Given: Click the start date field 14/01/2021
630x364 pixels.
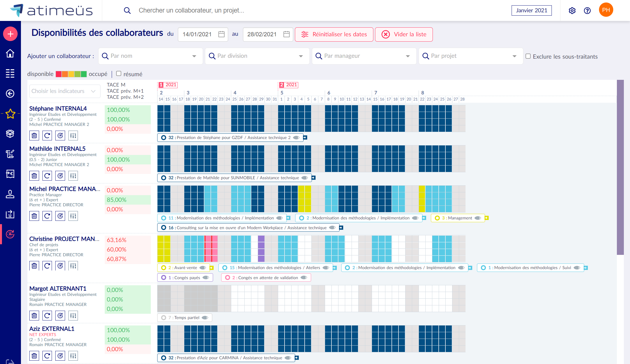Looking at the screenshot, I should pyautogui.click(x=197, y=34).
